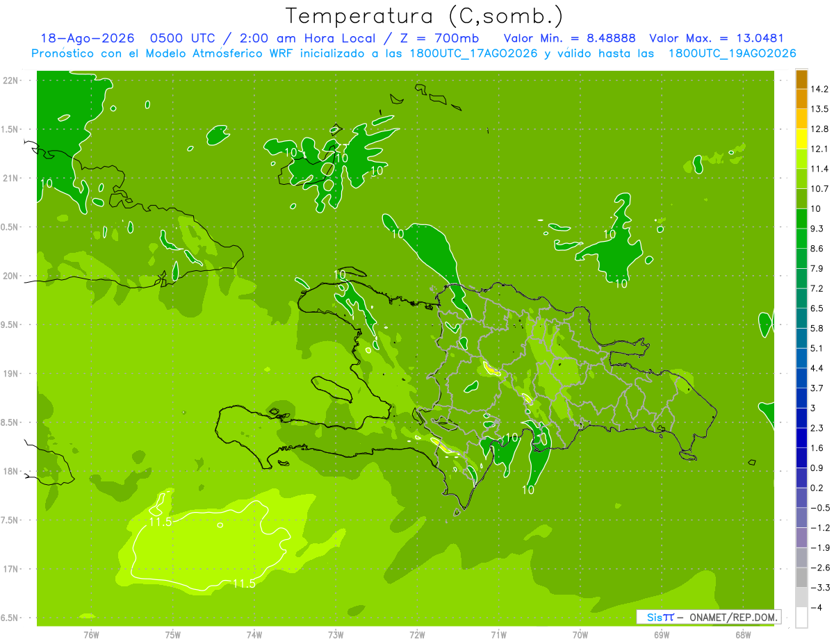Viewport: 834px width, 644px height.
Task: Click the '8.5N' latitude axis label
Action: tap(10, 422)
